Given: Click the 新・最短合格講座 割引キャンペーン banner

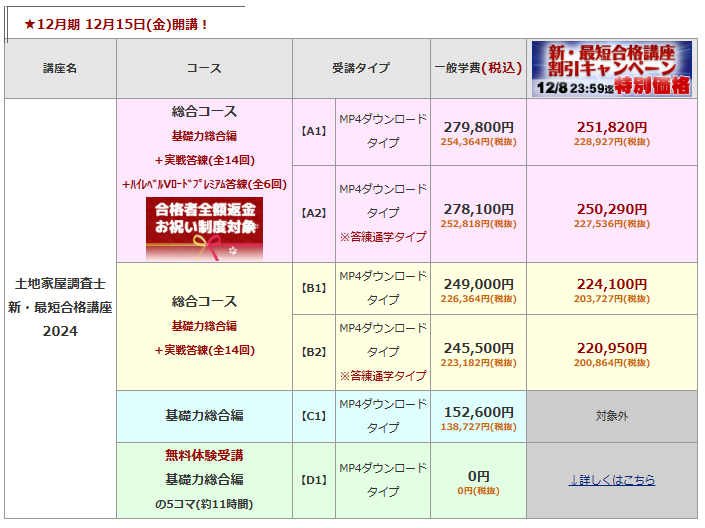Looking at the screenshot, I should point(611,68).
